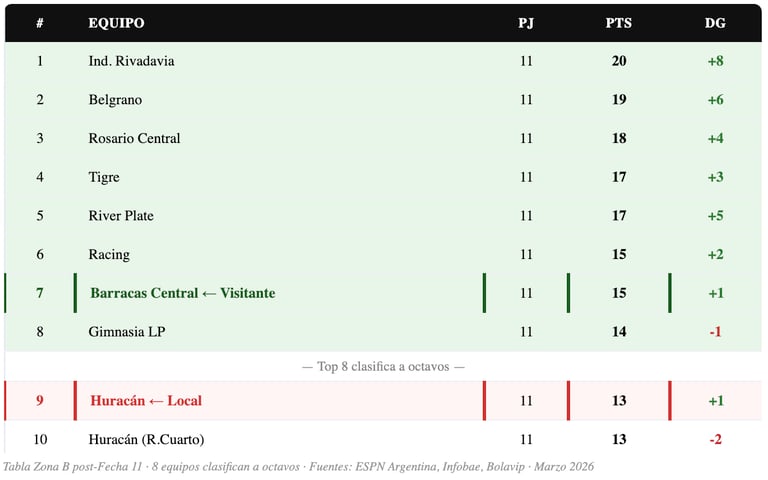Viewport: 768px width, 480px height.
Task: Click Ind. Rivadavia's 20 points value
Action: [x=619, y=61]
